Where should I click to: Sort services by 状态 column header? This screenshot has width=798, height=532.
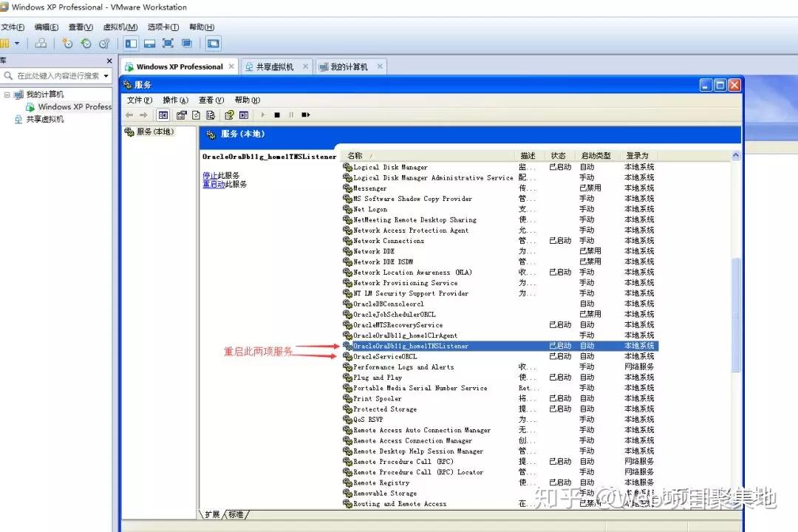pyautogui.click(x=559, y=156)
